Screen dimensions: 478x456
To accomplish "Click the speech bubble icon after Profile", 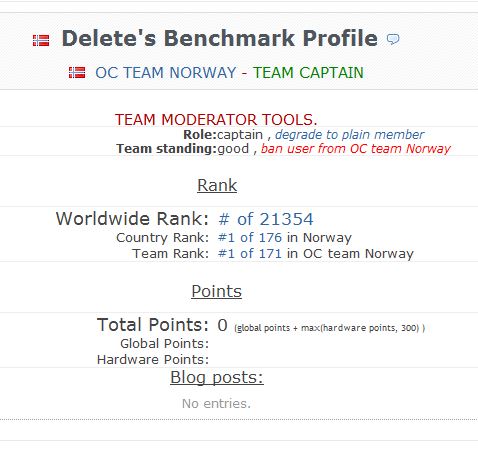I will click(x=393, y=39).
